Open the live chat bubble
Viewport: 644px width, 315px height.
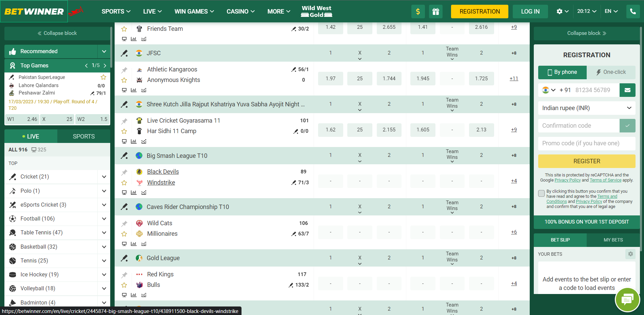(627, 299)
